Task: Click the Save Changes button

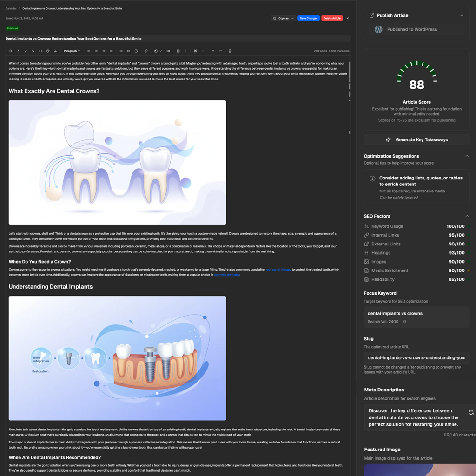Action: coord(309,18)
